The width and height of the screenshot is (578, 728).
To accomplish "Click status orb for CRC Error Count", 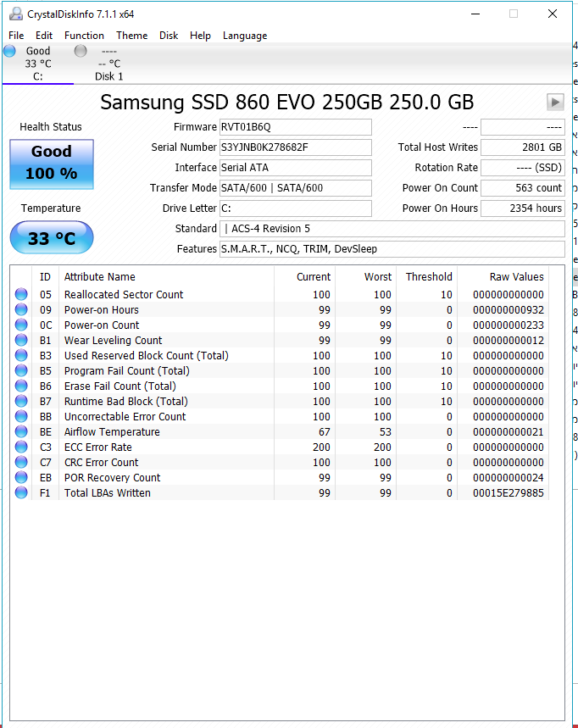I will click(x=21, y=462).
